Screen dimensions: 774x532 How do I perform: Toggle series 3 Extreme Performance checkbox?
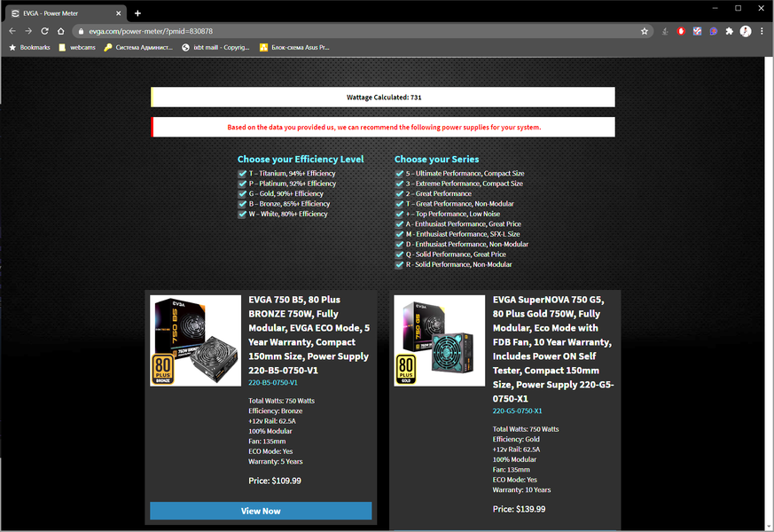coord(399,184)
